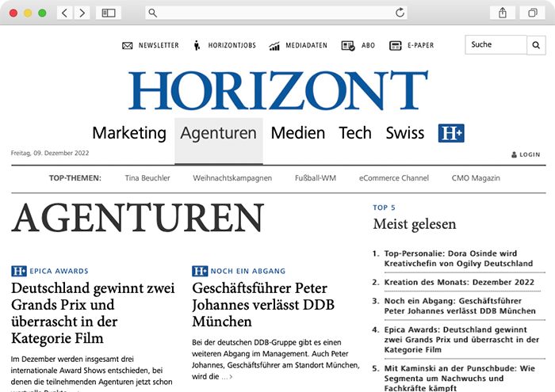Click the Mediadaten chart icon

click(274, 46)
